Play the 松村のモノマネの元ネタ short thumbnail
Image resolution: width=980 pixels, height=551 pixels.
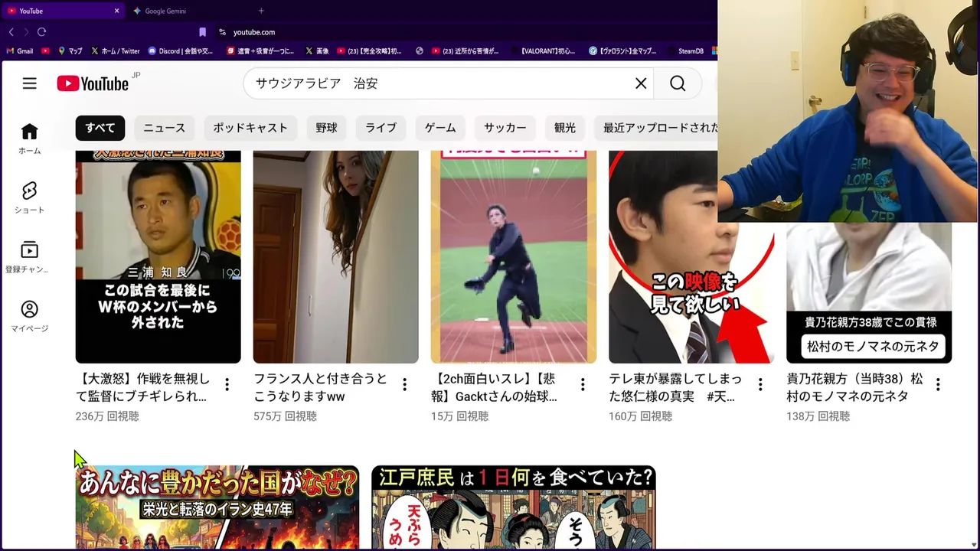click(869, 292)
